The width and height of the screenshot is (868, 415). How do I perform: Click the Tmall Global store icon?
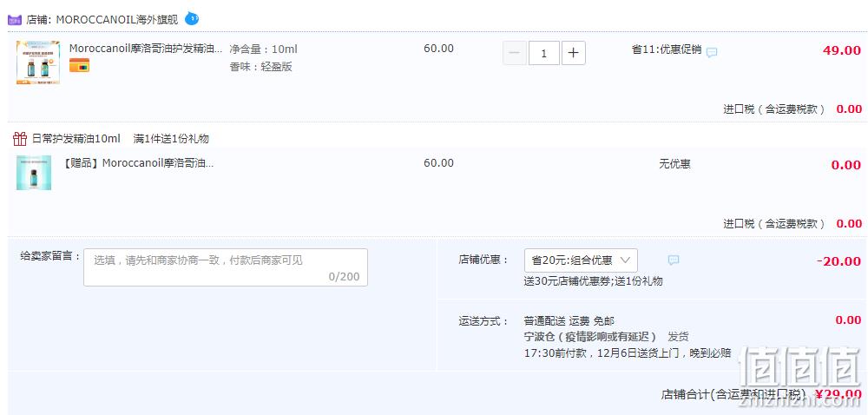15,20
